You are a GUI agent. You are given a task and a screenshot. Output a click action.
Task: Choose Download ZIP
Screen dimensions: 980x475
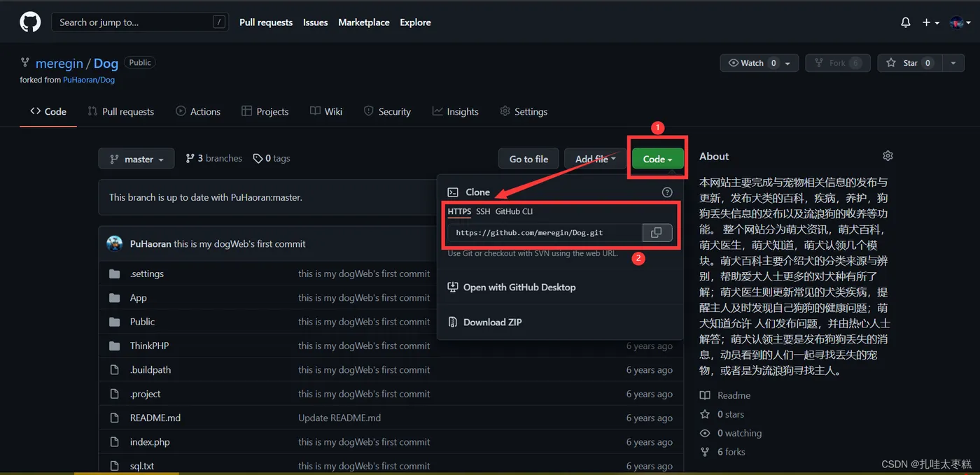pos(484,322)
